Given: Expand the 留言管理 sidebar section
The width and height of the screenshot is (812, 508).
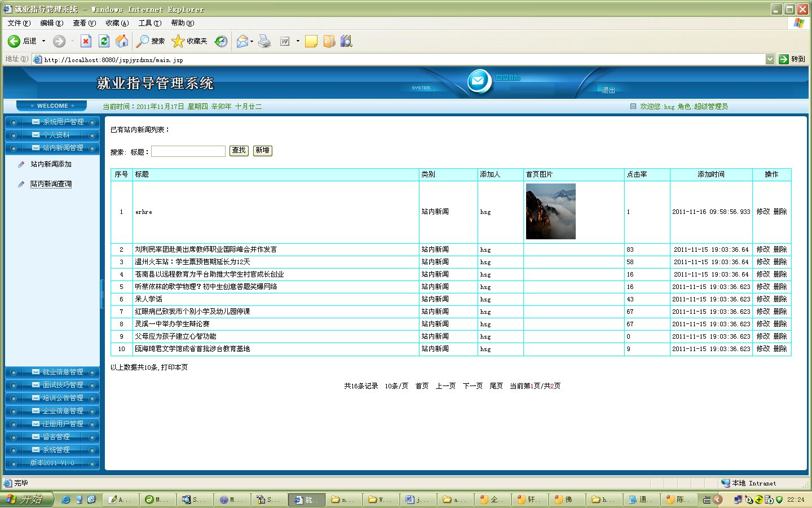Looking at the screenshot, I should pos(52,437).
